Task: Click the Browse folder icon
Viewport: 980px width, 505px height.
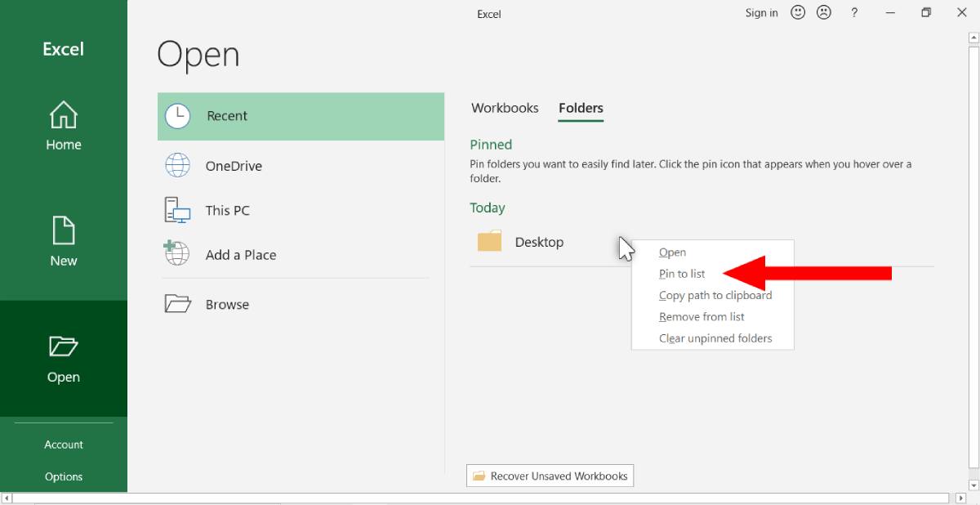Action: pos(177,304)
